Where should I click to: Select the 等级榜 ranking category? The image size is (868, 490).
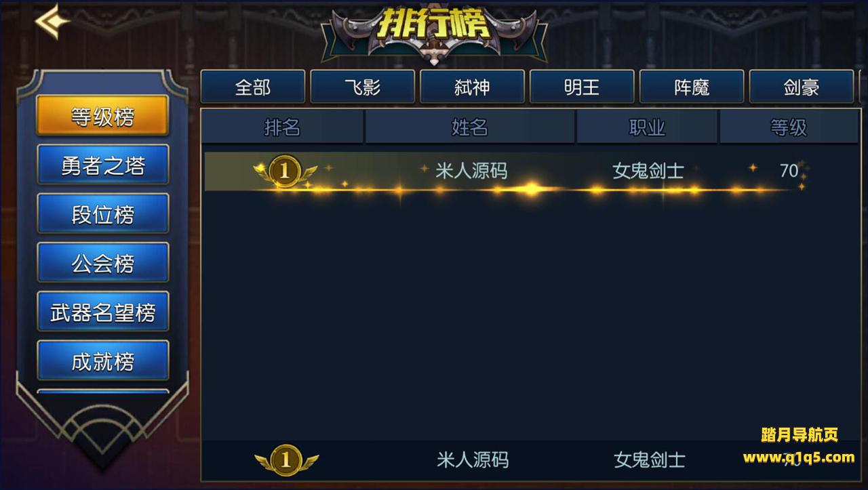pyautogui.click(x=102, y=116)
